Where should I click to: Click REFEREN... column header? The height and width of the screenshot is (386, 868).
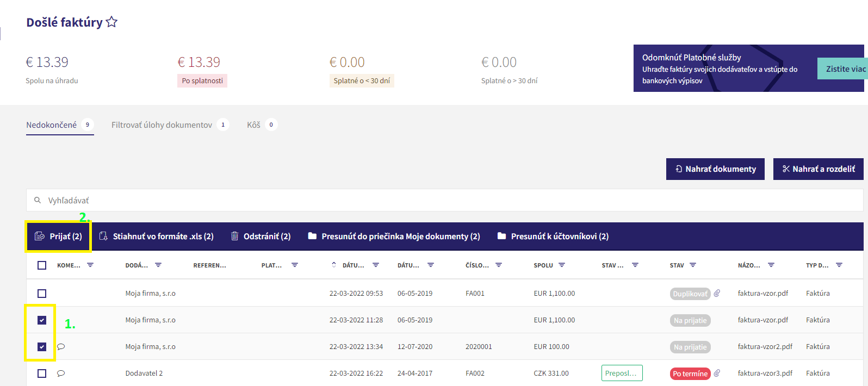coord(209,265)
